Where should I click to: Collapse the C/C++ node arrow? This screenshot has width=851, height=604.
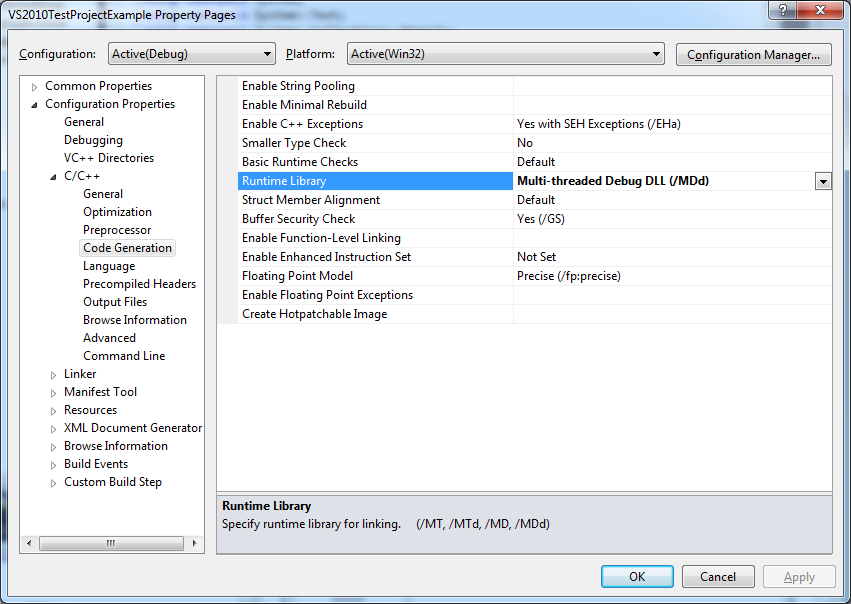(53, 177)
